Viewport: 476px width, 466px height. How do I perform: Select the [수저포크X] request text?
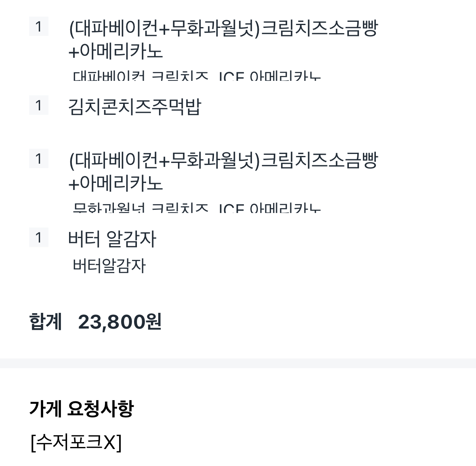tap(76, 442)
